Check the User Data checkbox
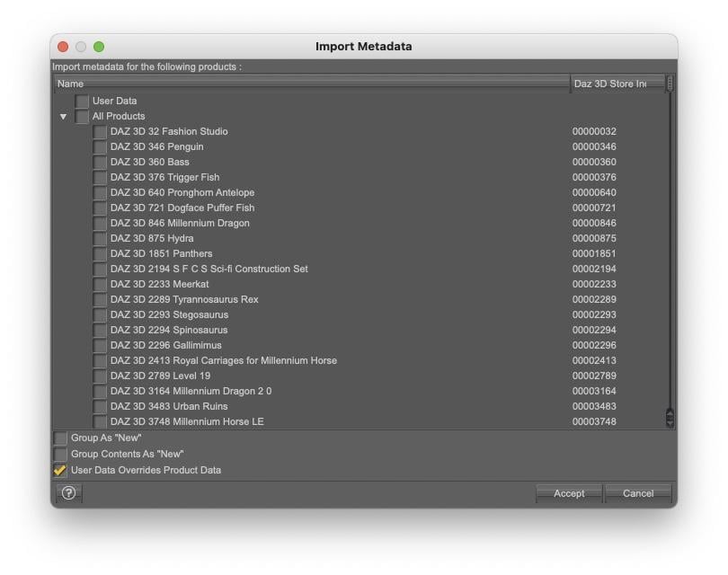 (x=82, y=102)
